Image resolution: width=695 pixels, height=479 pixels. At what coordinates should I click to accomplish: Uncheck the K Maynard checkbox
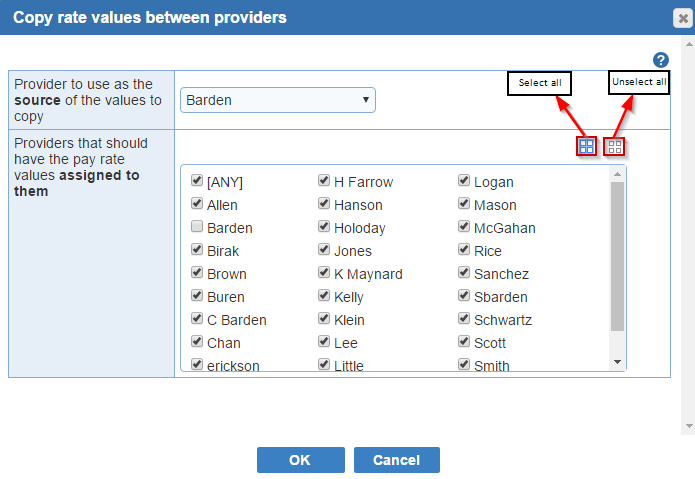coord(324,273)
